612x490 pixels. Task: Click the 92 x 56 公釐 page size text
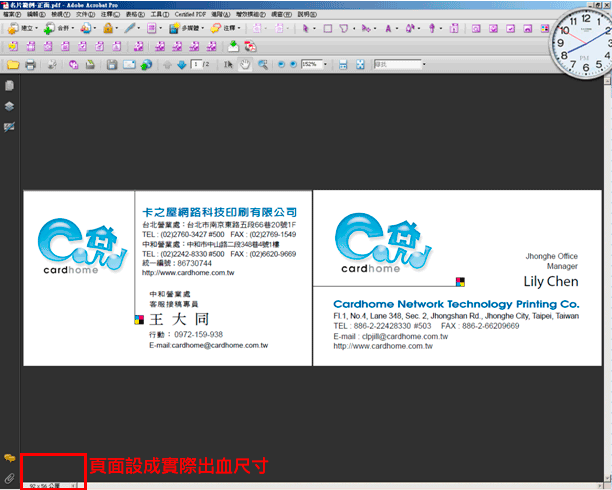click(x=44, y=486)
